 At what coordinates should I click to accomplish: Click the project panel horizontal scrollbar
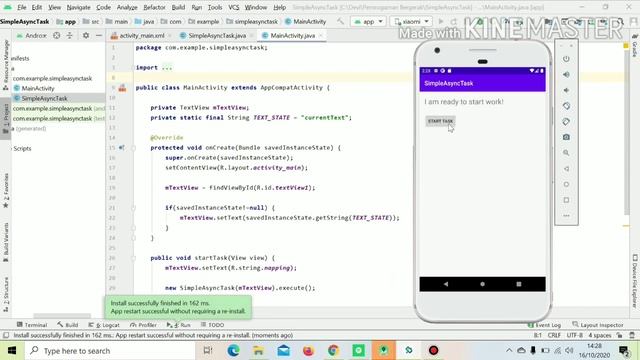[62, 316]
